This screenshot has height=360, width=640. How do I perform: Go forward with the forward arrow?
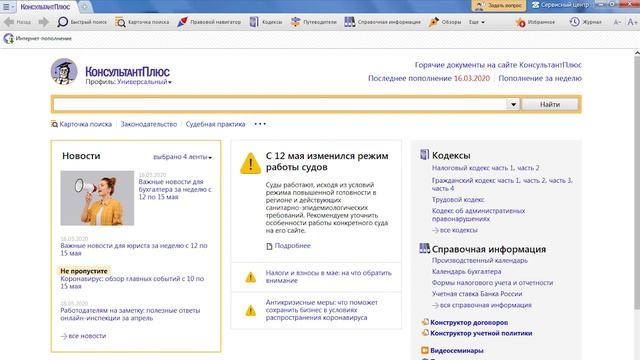pyautogui.click(x=43, y=22)
